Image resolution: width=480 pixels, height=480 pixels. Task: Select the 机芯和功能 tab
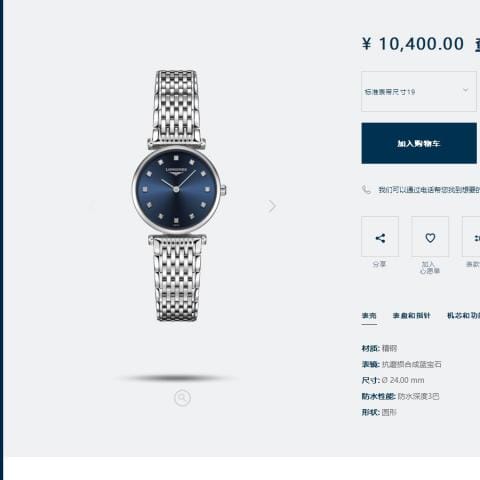pyautogui.click(x=463, y=316)
